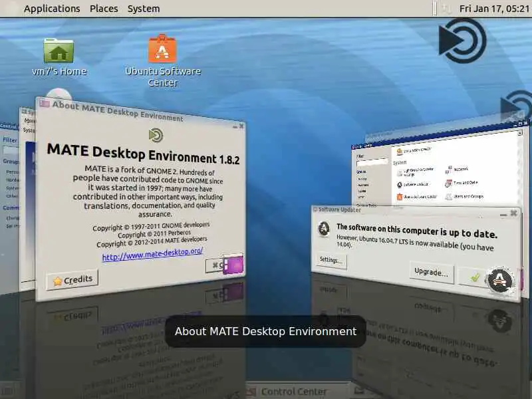Click Software Updater icon beside up-to-date message

pos(324,229)
